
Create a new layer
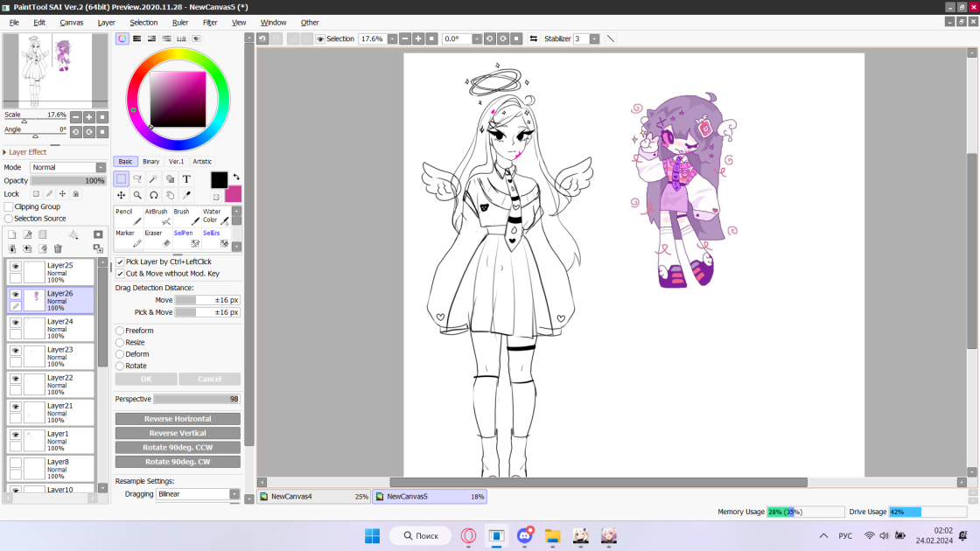point(12,234)
